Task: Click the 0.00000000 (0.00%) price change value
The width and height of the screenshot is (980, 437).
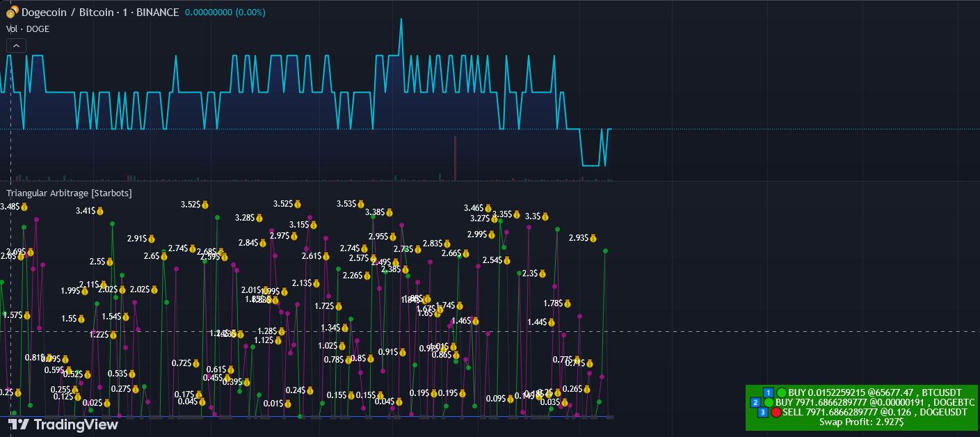Action: click(x=225, y=12)
